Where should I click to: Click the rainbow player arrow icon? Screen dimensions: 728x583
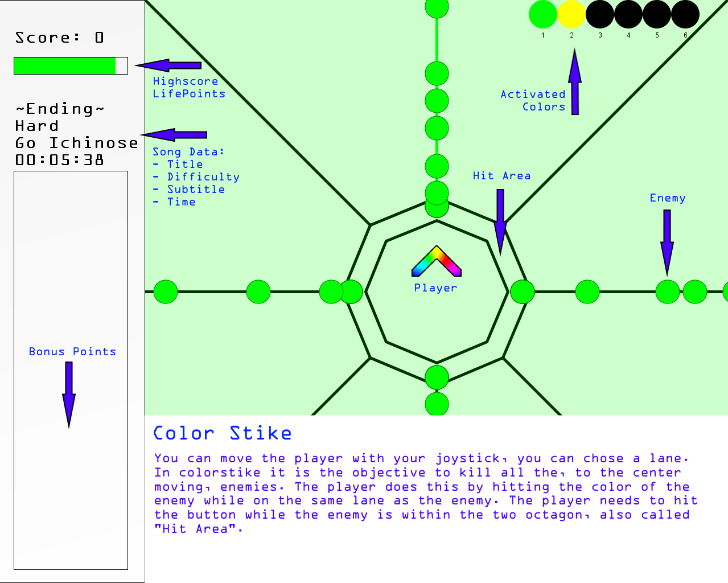(x=437, y=262)
